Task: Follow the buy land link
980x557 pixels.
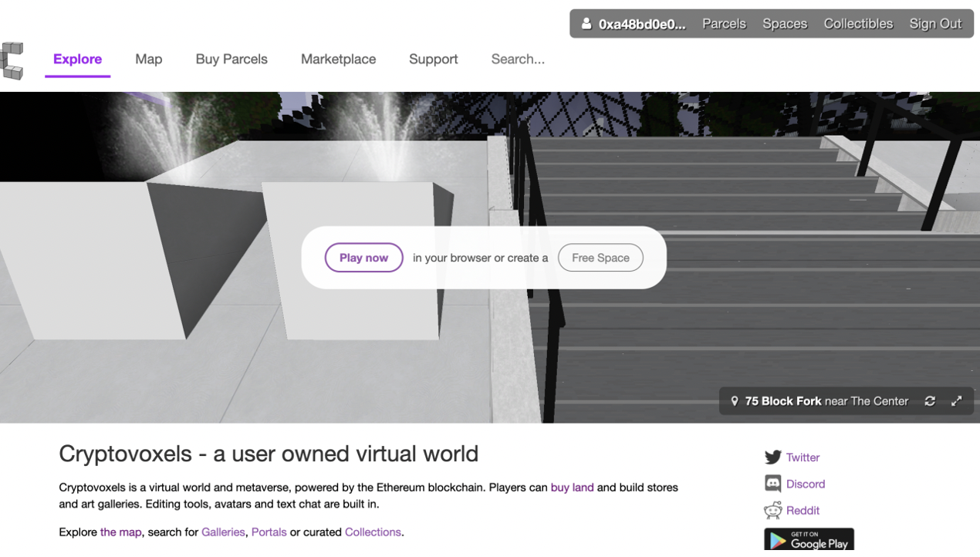Action: click(x=572, y=488)
